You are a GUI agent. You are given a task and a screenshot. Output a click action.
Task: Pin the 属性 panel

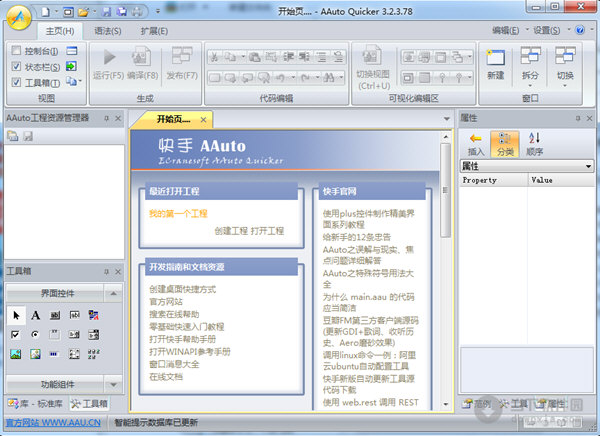tap(578, 118)
